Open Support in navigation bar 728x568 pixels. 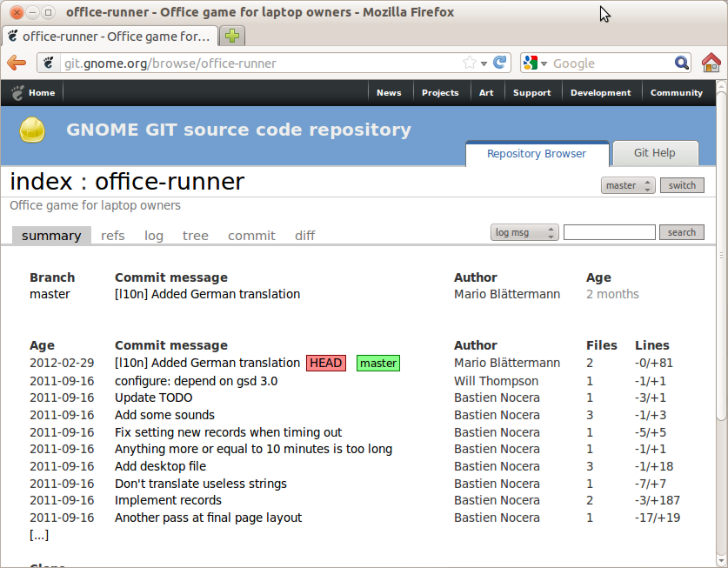point(532,93)
